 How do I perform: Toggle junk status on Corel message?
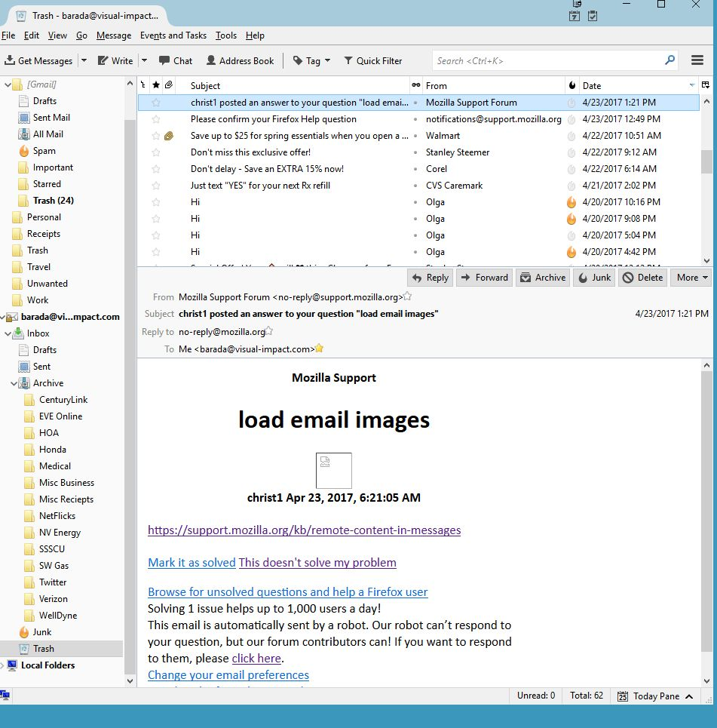(571, 169)
